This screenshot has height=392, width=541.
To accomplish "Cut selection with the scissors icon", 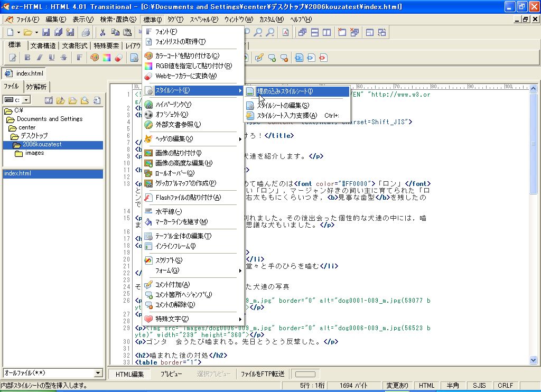I will (x=102, y=32).
